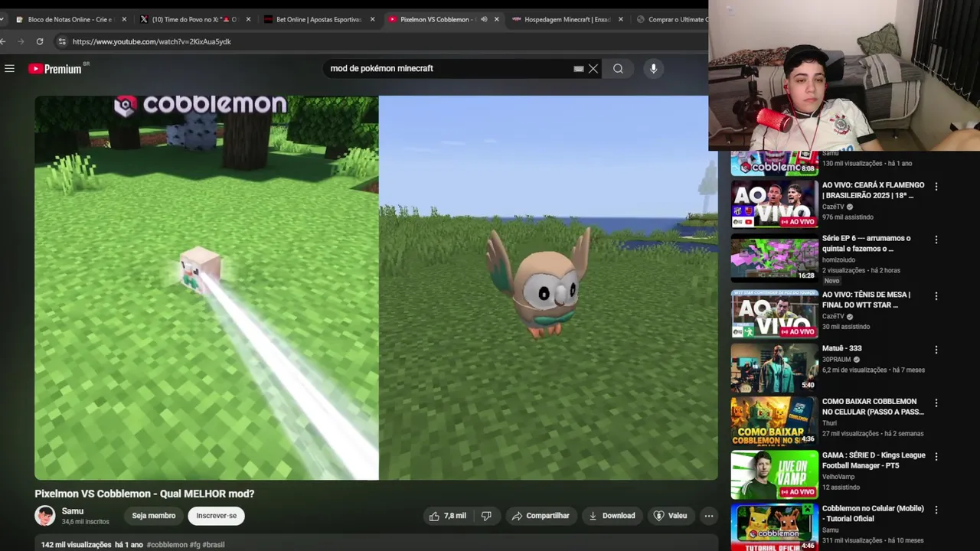The width and height of the screenshot is (980, 551).
Task: Go forward in browser history
Action: click(21, 41)
